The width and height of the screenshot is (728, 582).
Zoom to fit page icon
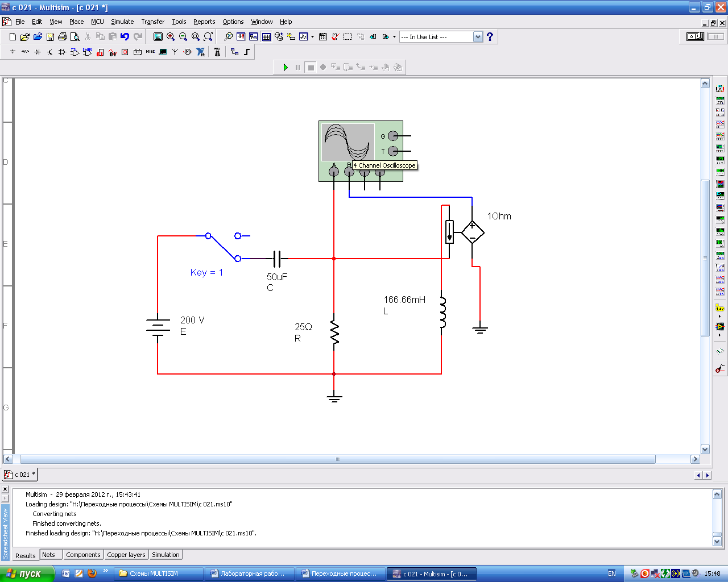click(x=208, y=36)
